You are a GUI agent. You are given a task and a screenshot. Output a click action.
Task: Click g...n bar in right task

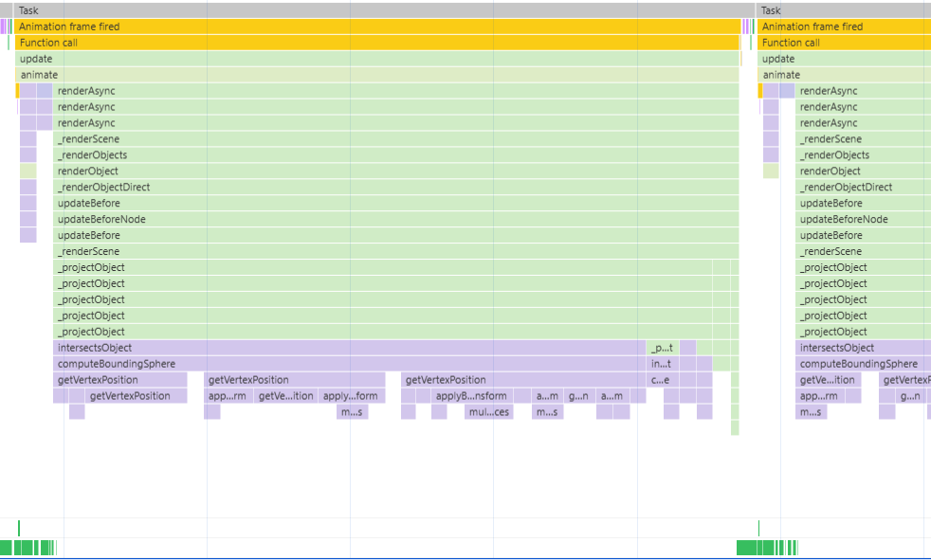pyautogui.click(x=910, y=395)
